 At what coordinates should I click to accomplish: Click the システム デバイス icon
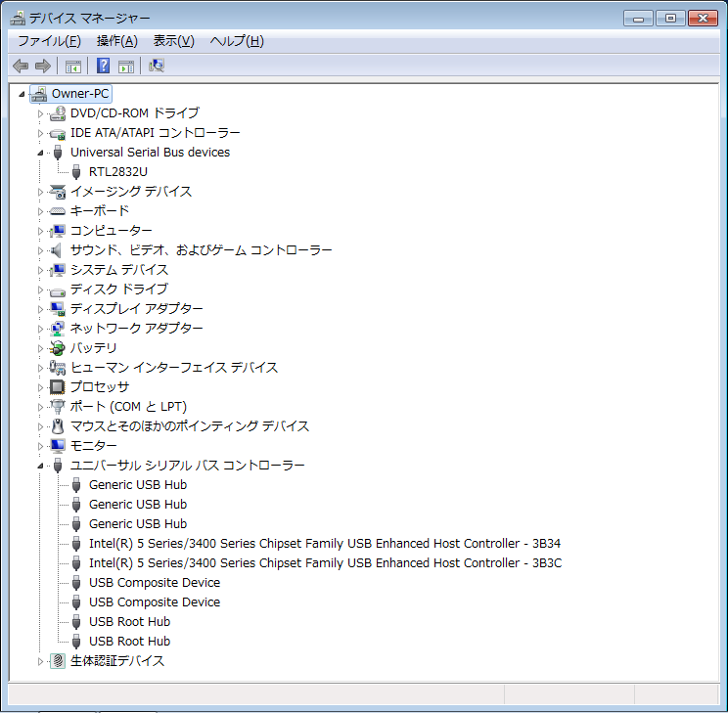(58, 270)
